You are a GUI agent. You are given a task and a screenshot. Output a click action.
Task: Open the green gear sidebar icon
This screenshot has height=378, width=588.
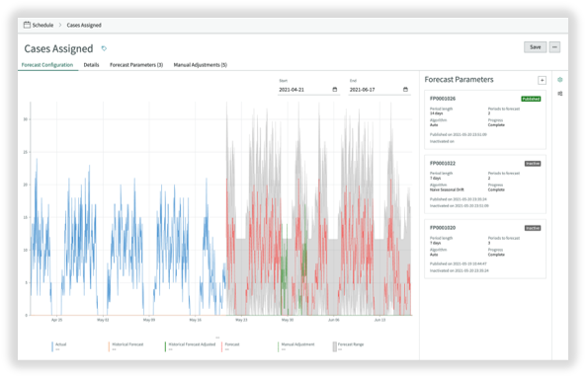tap(560, 79)
